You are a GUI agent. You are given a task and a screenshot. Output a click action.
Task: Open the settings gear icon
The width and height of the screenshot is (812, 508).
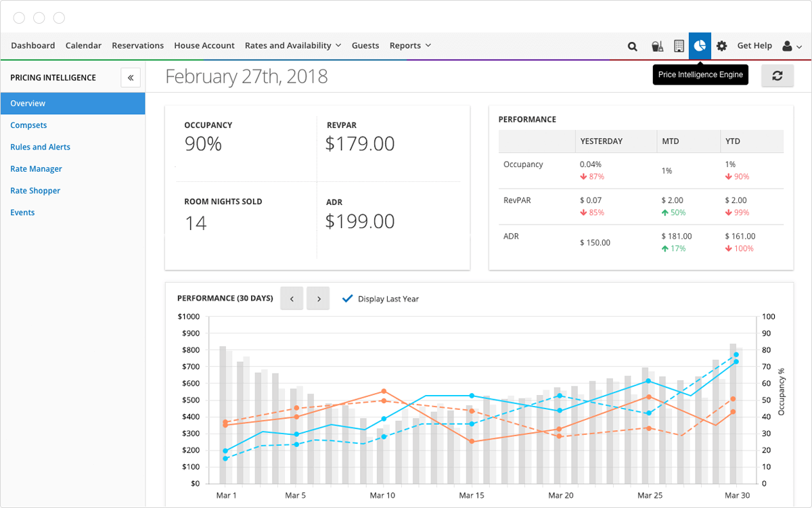[x=722, y=46]
